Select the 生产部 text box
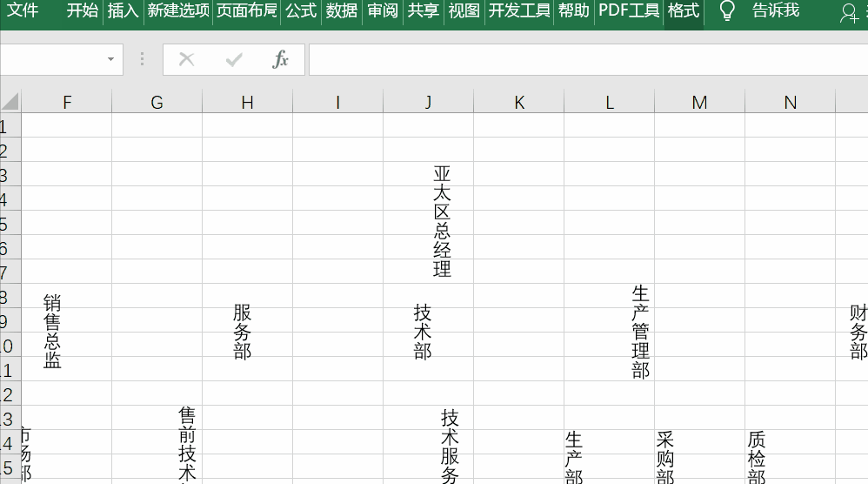This screenshot has width=868, height=484. pos(574,457)
